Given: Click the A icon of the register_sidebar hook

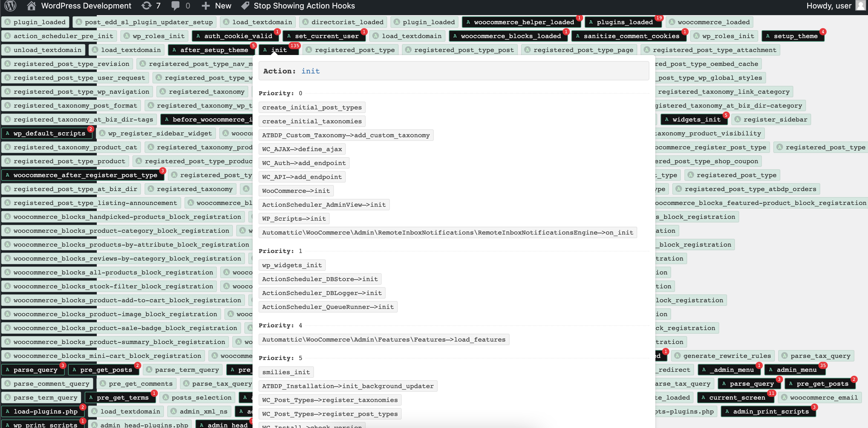Looking at the screenshot, I should pyautogui.click(x=737, y=119).
